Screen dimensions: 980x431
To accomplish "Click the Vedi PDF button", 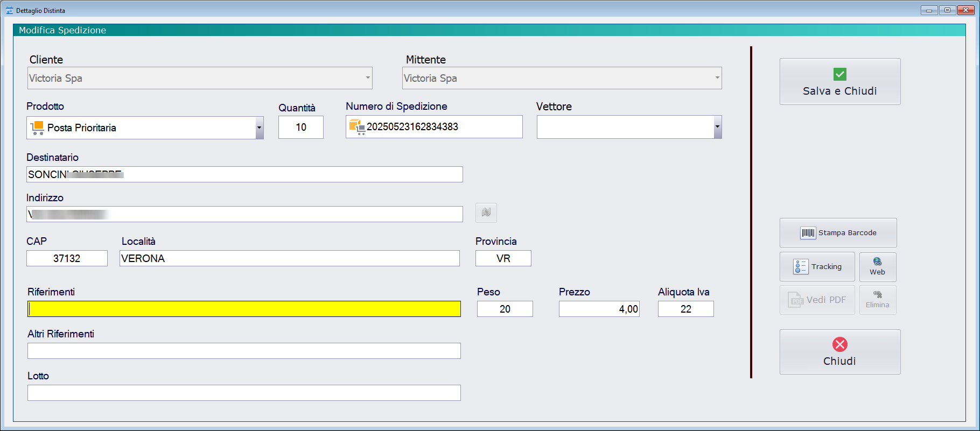I will click(817, 300).
